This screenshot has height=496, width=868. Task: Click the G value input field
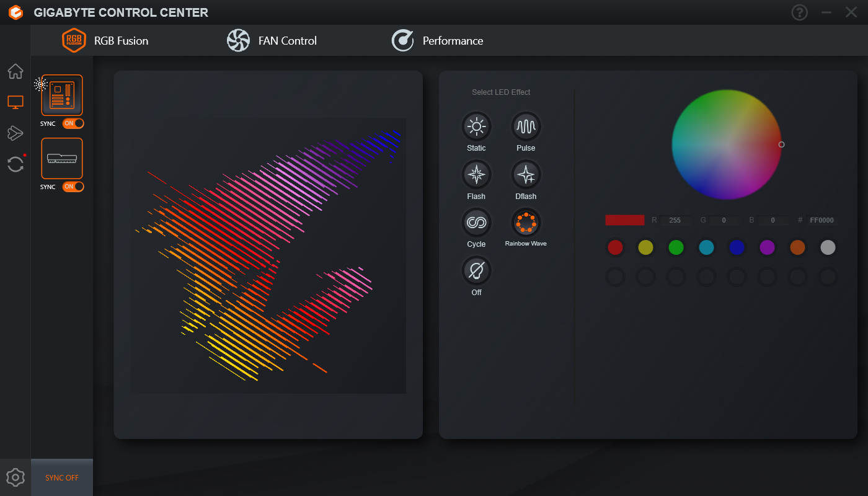point(724,220)
